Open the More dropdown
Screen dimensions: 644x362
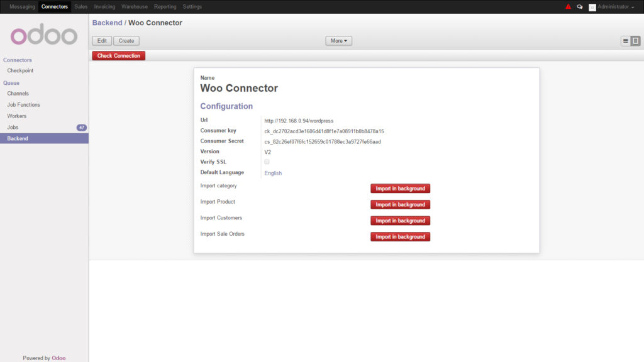(x=338, y=40)
